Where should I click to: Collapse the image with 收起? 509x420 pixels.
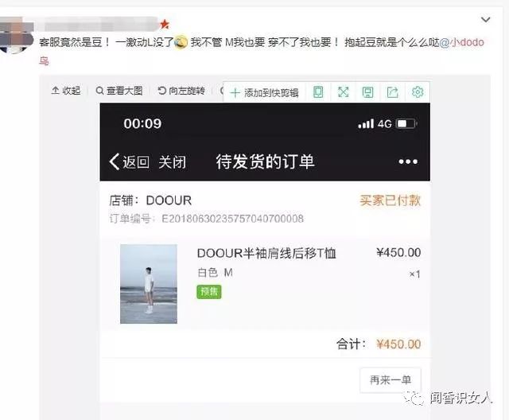click(x=65, y=91)
